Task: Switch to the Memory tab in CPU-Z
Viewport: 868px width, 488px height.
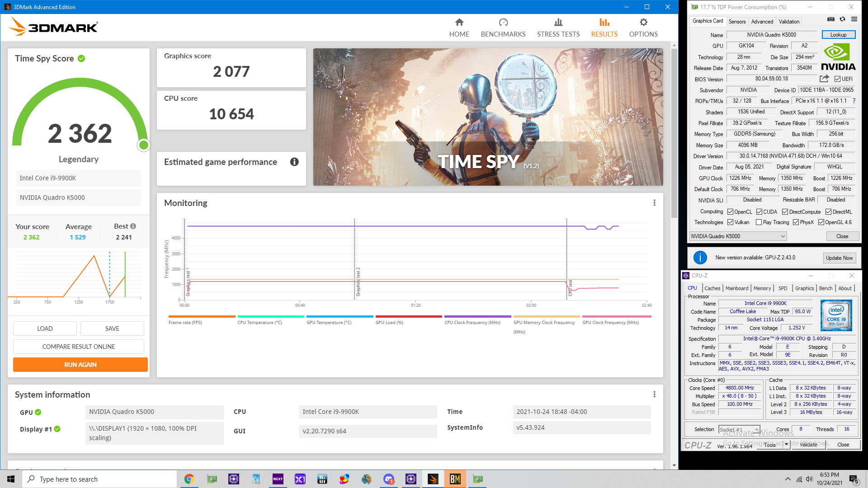Action: 762,288
